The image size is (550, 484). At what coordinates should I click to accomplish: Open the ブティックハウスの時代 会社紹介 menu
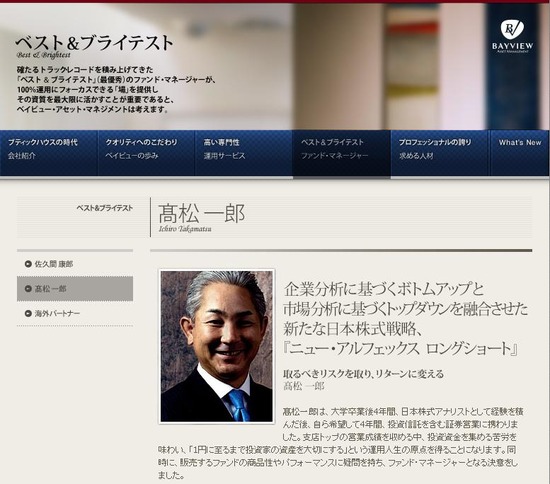tap(49, 153)
